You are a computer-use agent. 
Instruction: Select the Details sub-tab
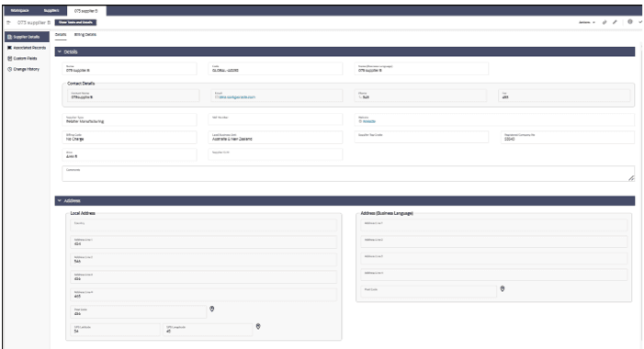(61, 35)
